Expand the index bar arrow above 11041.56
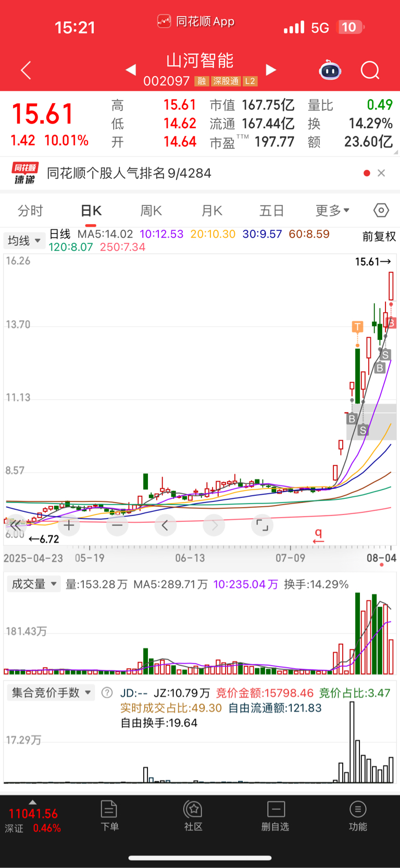The image size is (400, 868). click(x=33, y=802)
